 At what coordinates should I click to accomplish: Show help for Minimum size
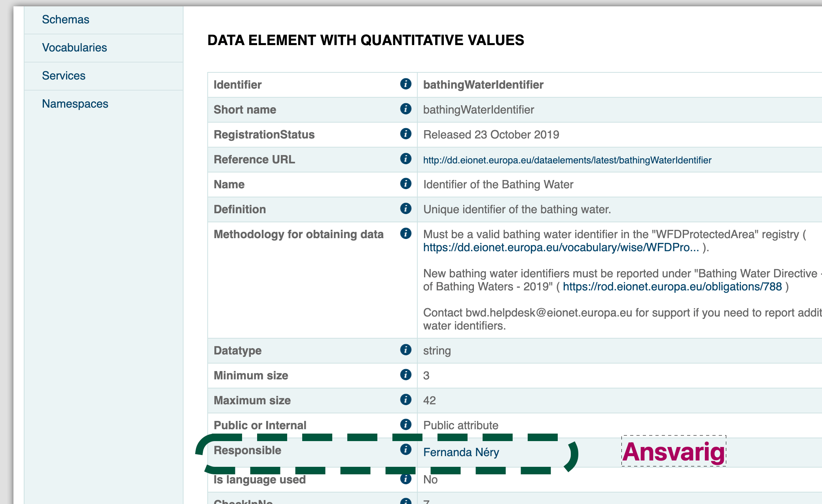coord(405,375)
